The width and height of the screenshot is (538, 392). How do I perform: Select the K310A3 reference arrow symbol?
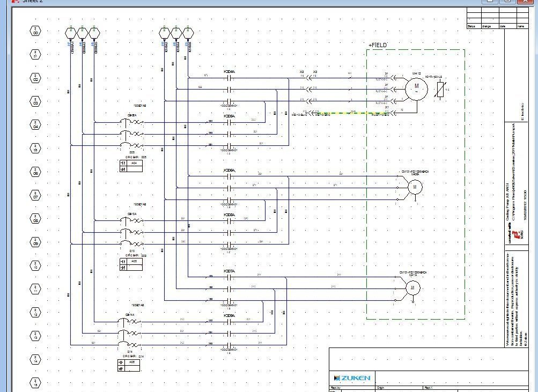coord(188,32)
